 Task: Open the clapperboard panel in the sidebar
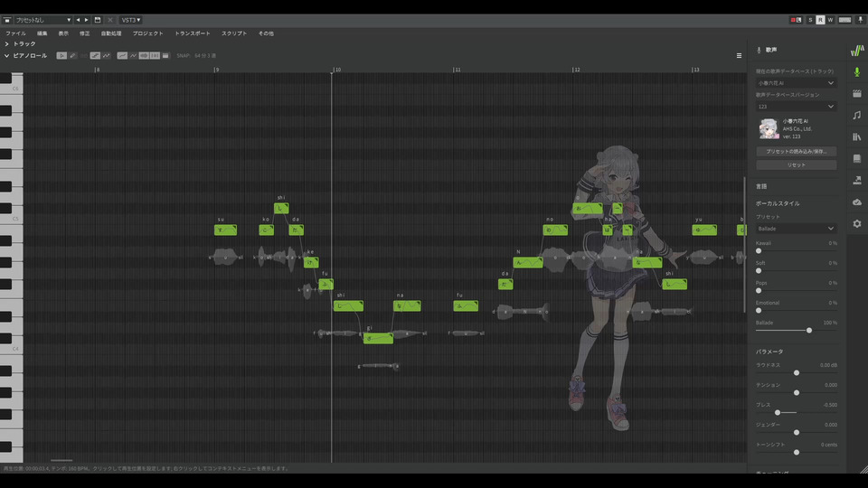click(857, 93)
